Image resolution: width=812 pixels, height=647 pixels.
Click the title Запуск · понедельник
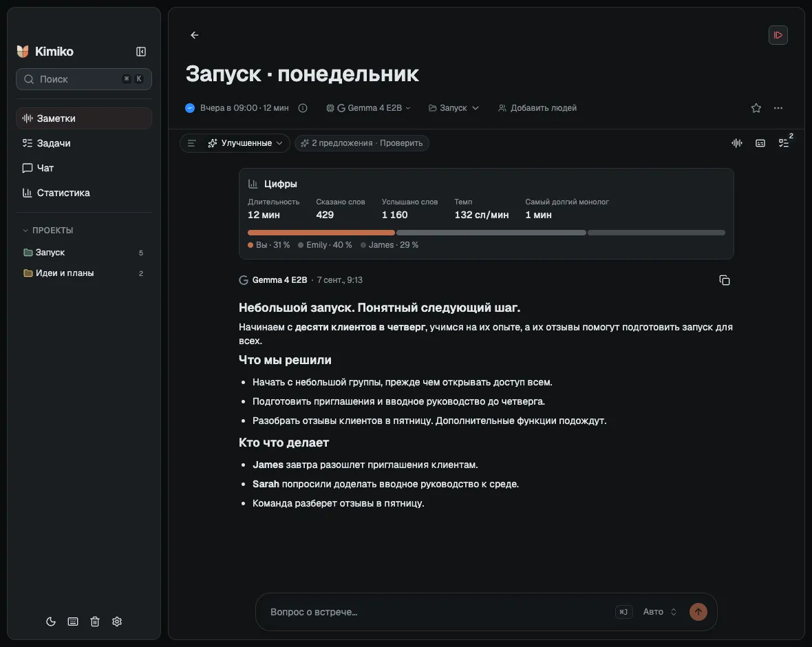click(x=302, y=74)
